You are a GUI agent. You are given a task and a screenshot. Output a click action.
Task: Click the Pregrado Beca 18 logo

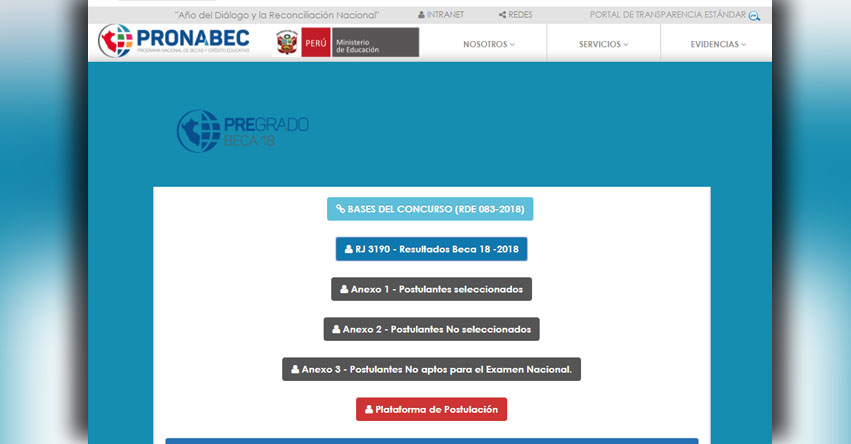(243, 131)
